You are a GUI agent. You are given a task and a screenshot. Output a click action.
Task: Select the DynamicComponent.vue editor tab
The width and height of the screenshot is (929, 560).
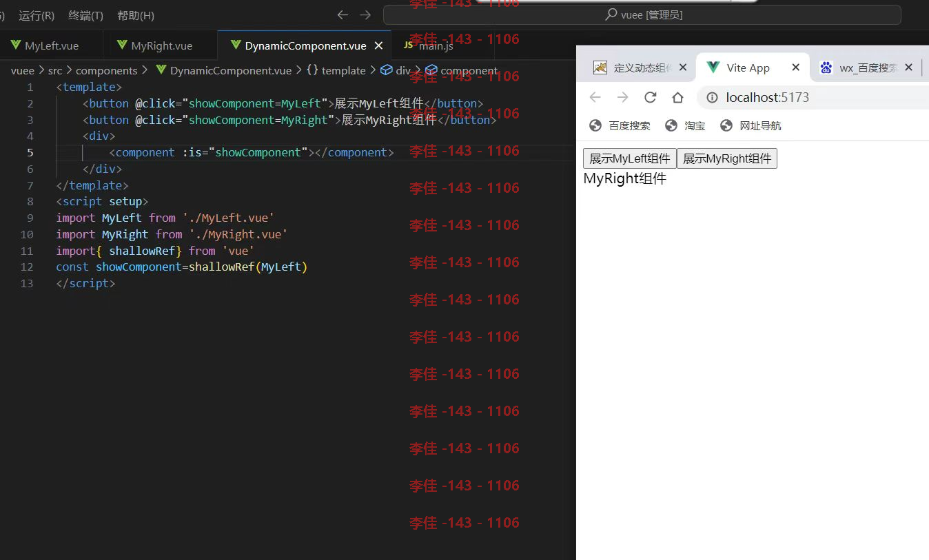click(x=305, y=46)
